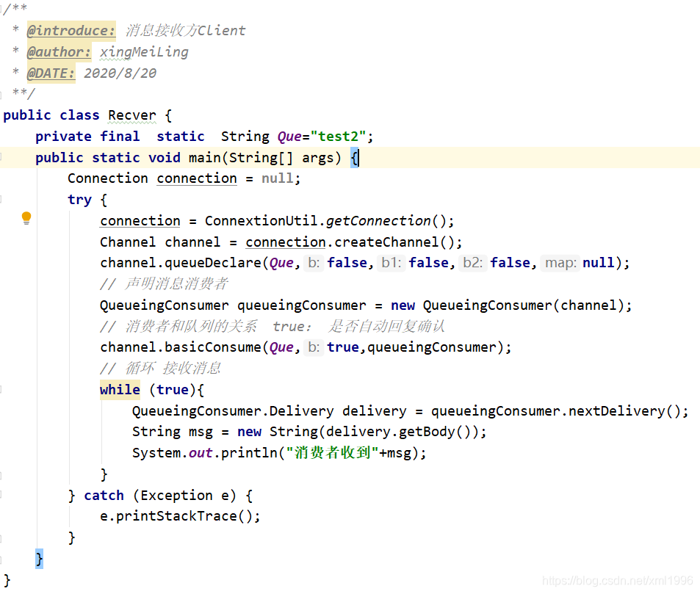Click the printStackTrace method call
The height and width of the screenshot is (594, 700).
coord(176,516)
